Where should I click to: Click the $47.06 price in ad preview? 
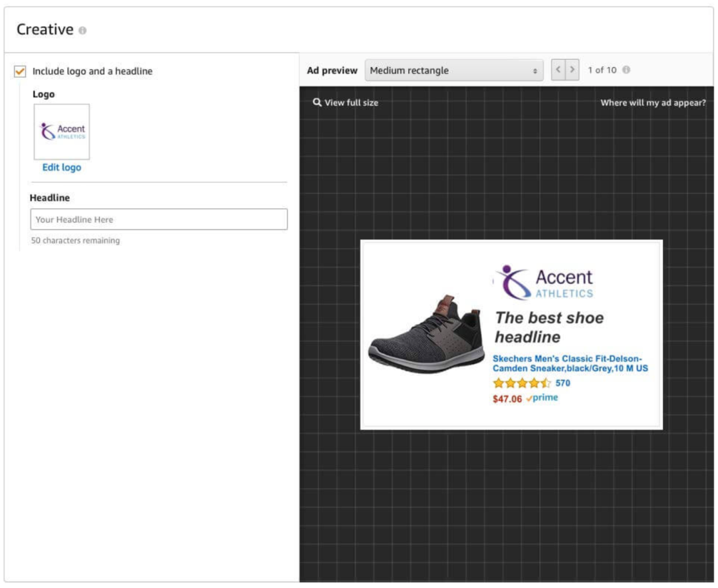[507, 399]
